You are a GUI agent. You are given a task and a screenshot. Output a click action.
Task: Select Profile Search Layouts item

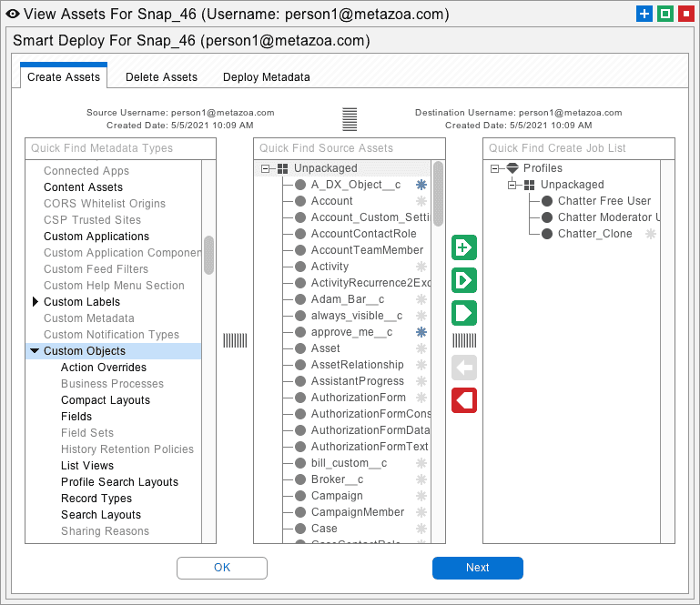click(119, 482)
